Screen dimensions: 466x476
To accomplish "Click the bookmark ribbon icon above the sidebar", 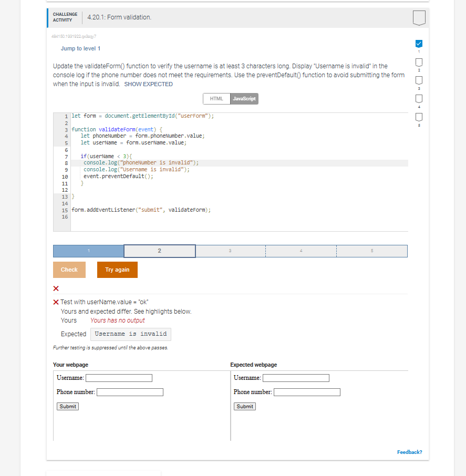I will pyautogui.click(x=419, y=17).
